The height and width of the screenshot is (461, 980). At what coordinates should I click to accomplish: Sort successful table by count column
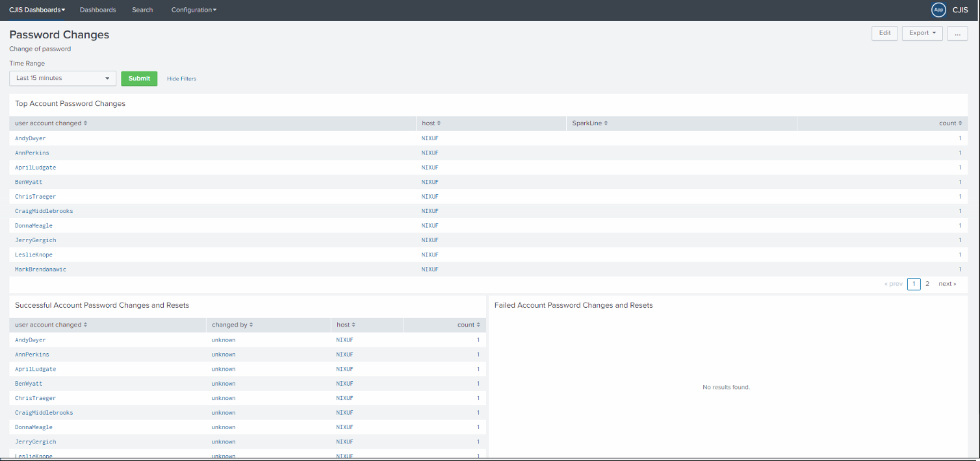[469, 325]
